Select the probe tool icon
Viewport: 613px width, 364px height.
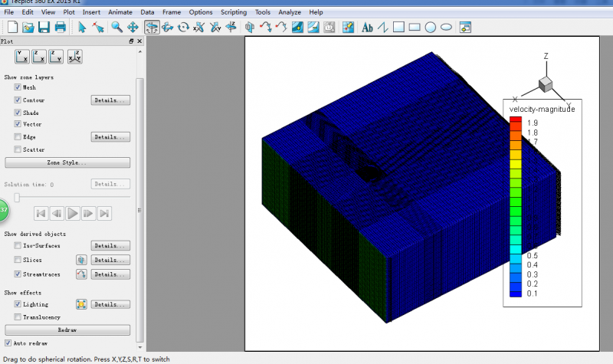pos(348,28)
